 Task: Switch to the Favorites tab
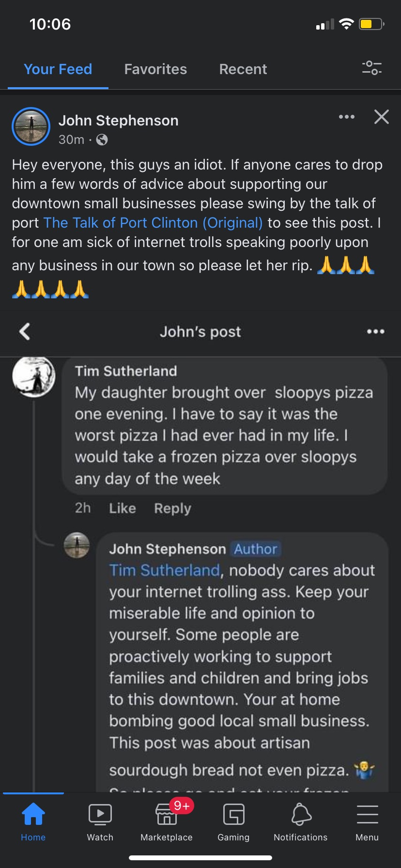(x=155, y=69)
